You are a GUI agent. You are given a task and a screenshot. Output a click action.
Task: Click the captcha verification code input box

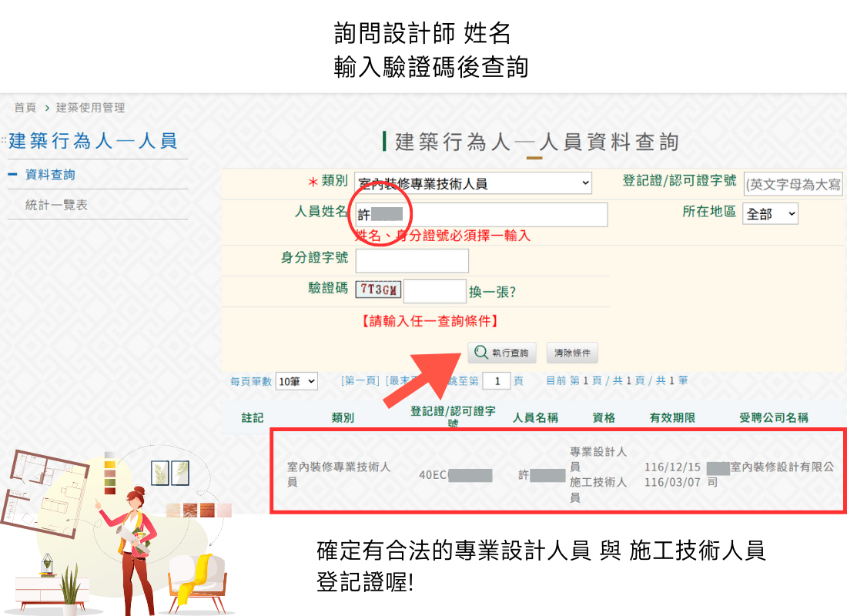click(434, 291)
